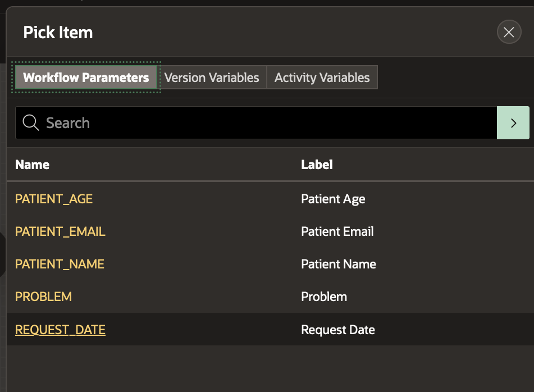The width and height of the screenshot is (534, 392).
Task: Click the Patient Email label cell
Action: [x=337, y=231]
